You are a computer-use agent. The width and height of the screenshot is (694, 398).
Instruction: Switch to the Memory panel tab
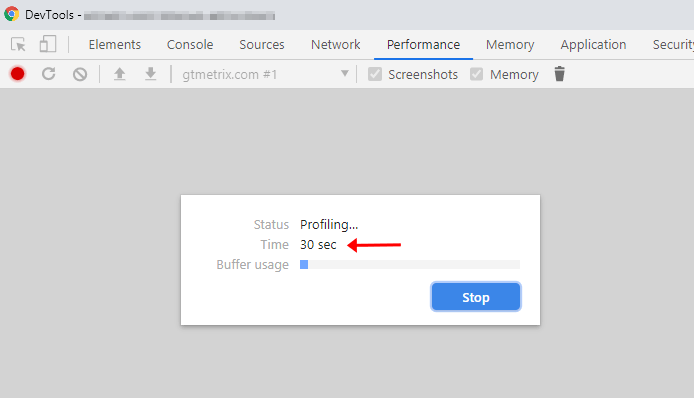510,45
